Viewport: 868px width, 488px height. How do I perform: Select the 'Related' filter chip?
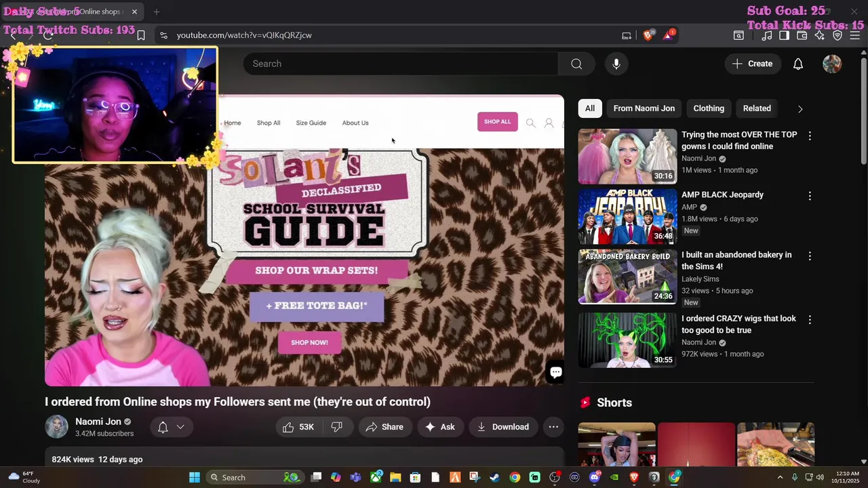(757, 108)
